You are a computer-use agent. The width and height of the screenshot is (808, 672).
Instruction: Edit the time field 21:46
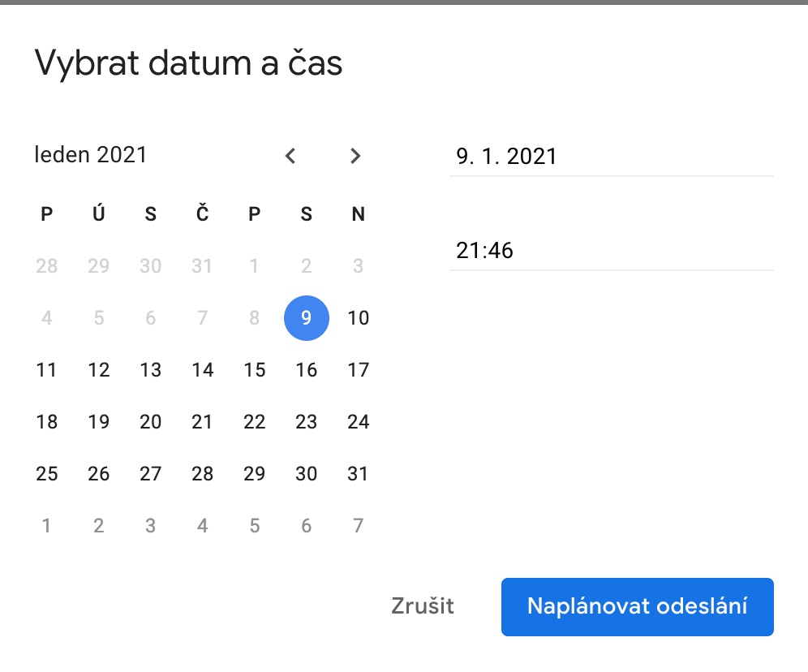[x=611, y=250]
